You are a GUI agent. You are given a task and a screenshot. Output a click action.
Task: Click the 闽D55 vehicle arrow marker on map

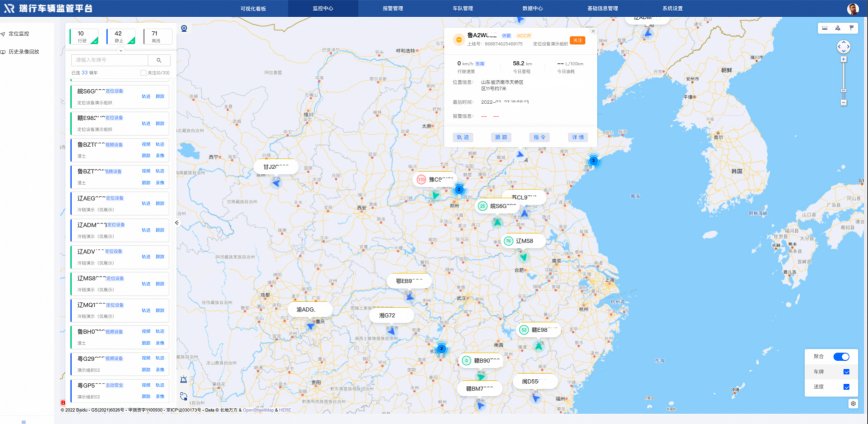535,397
